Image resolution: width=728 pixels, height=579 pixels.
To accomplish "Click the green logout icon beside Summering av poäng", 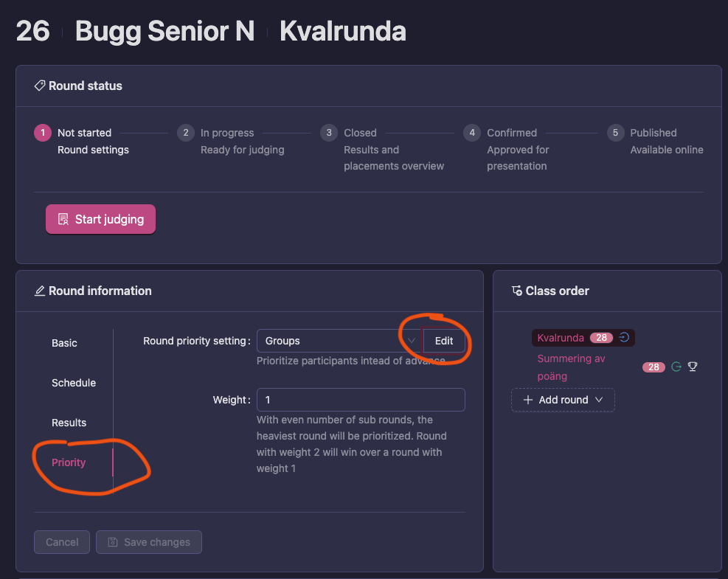I will (676, 367).
